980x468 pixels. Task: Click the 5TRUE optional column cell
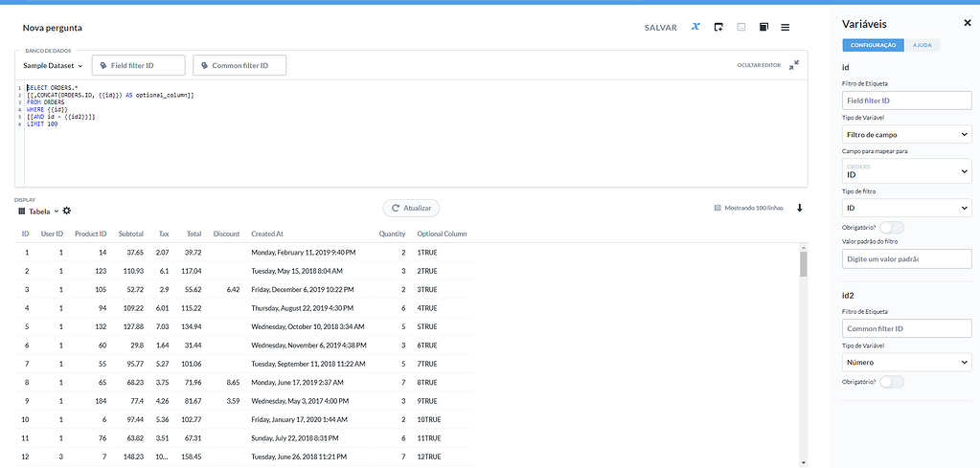click(427, 326)
